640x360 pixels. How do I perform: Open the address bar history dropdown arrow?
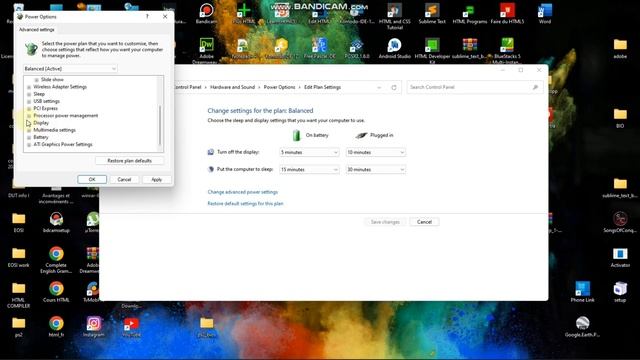(379, 87)
